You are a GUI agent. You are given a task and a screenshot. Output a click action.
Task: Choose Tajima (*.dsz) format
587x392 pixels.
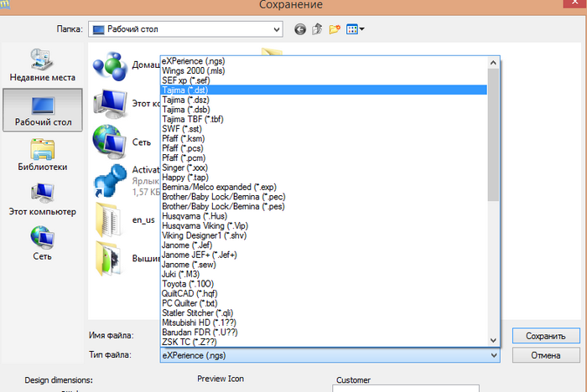click(324, 100)
